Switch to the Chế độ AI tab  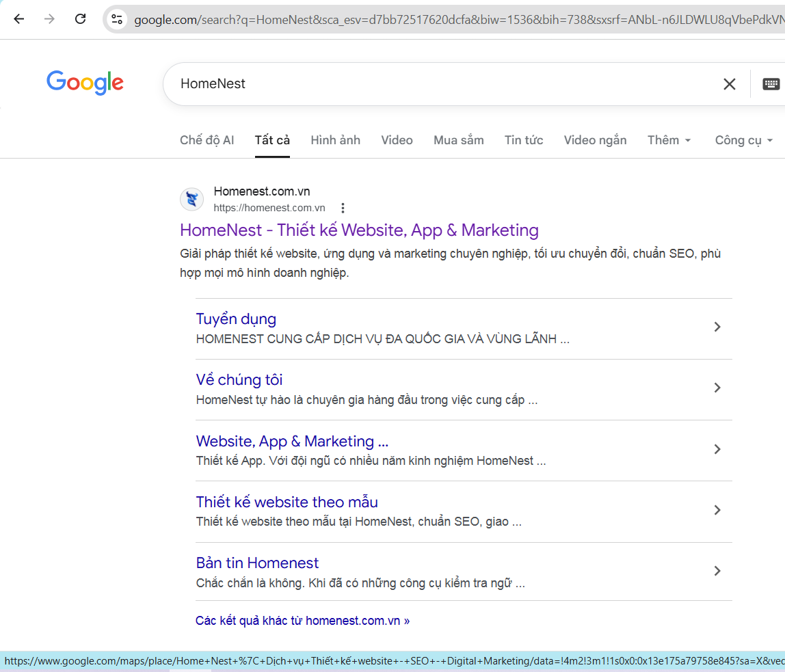[207, 140]
